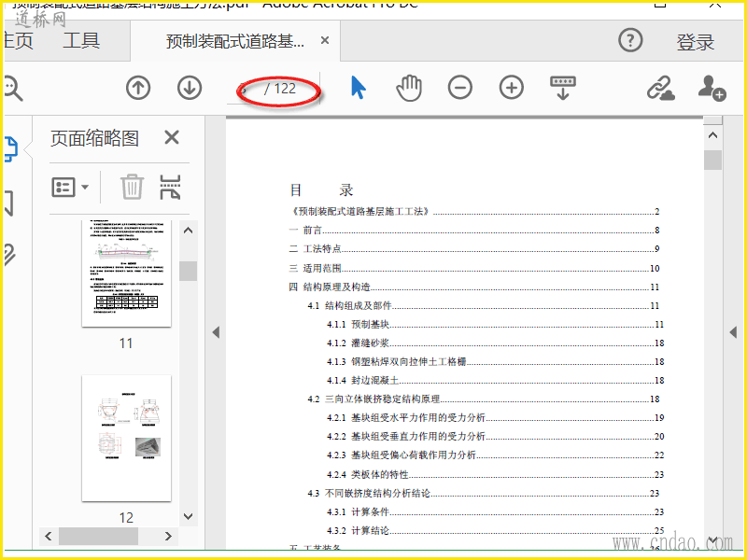Image resolution: width=747 pixels, height=560 pixels.
Task: Select the page 11 thumbnail
Action: tap(126, 273)
